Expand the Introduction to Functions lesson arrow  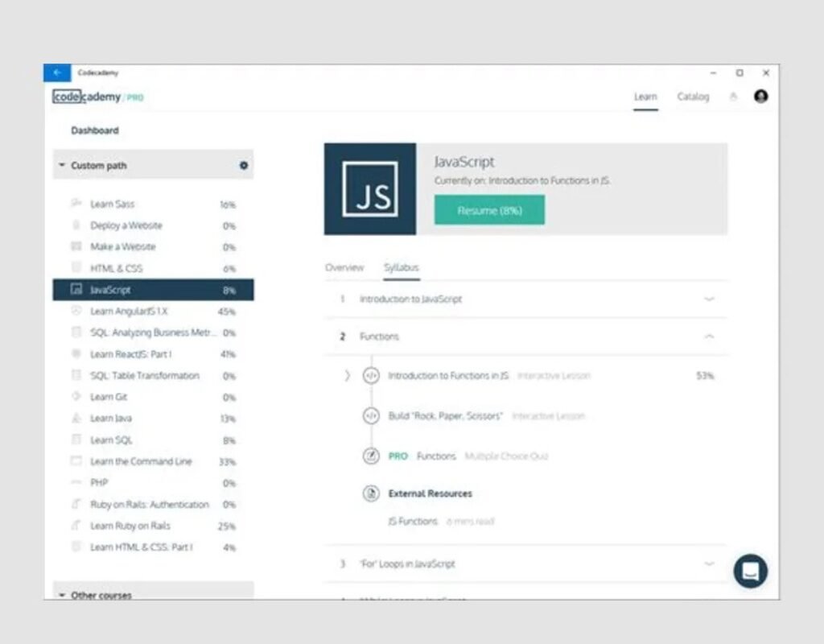point(347,375)
